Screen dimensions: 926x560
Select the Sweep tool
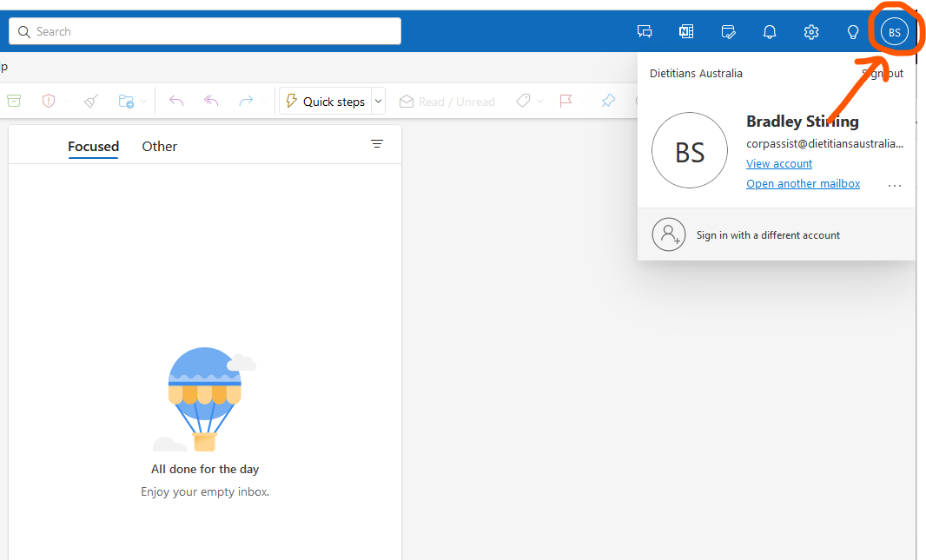click(90, 101)
